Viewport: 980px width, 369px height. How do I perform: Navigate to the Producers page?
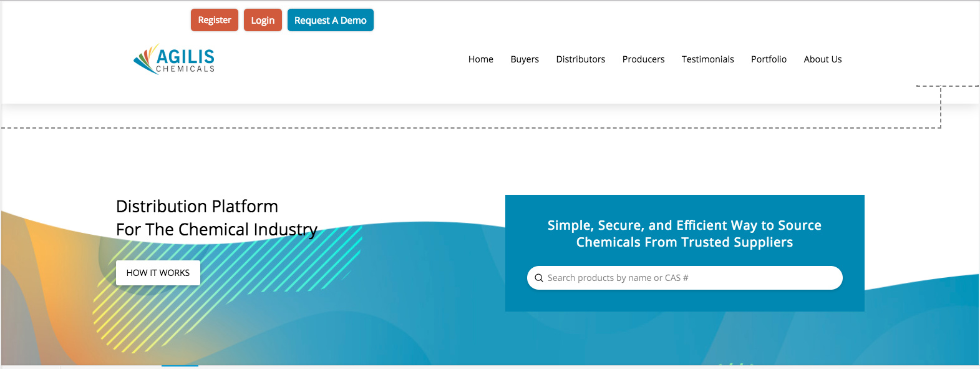[x=643, y=59]
